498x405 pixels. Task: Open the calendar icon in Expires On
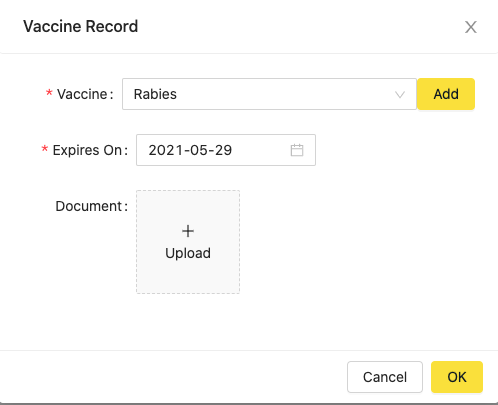pos(297,150)
